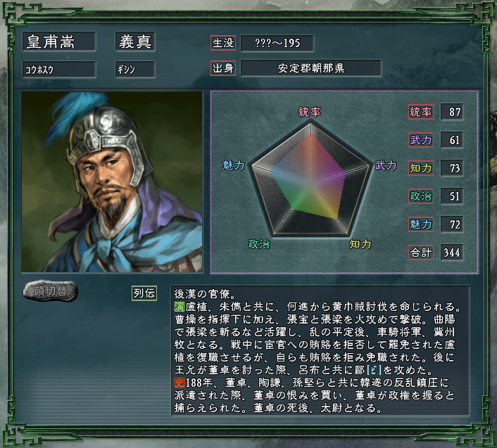497x448 pixels.
Task: Click the 合計 total label
Action: tap(421, 252)
